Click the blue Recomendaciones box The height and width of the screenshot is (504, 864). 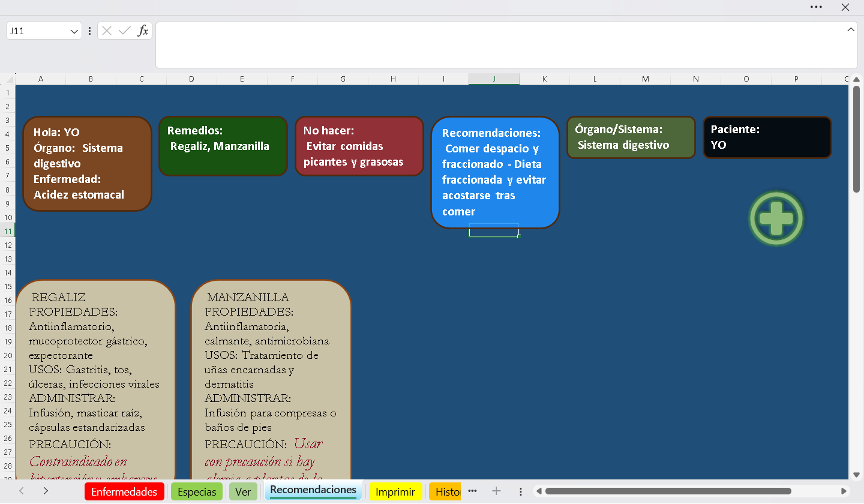pos(495,172)
